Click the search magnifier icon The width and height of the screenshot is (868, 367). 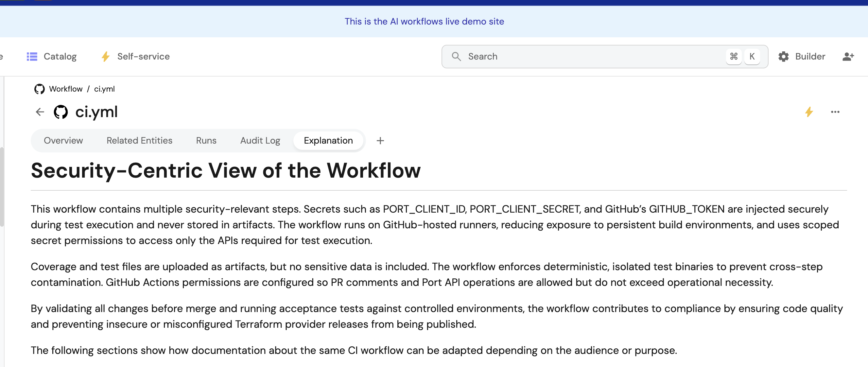pos(456,57)
